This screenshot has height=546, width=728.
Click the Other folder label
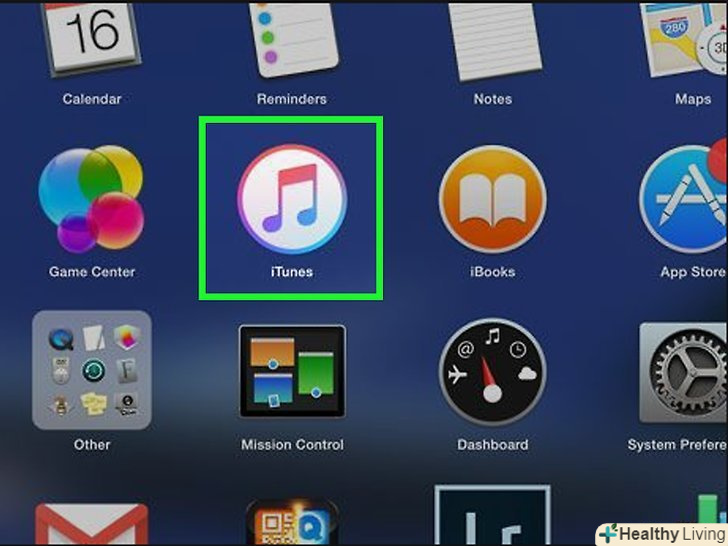pyautogui.click(x=92, y=445)
